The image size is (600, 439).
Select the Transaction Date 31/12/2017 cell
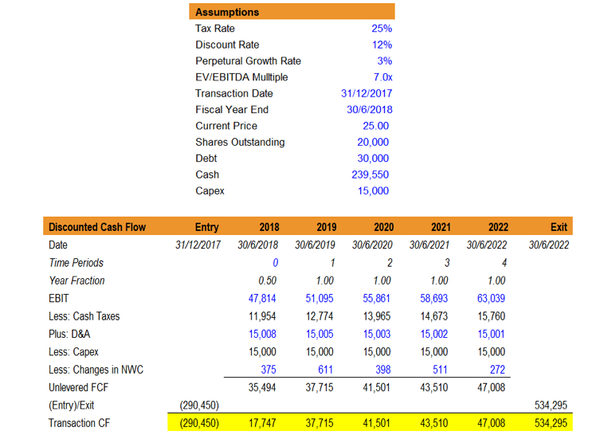coord(367,94)
